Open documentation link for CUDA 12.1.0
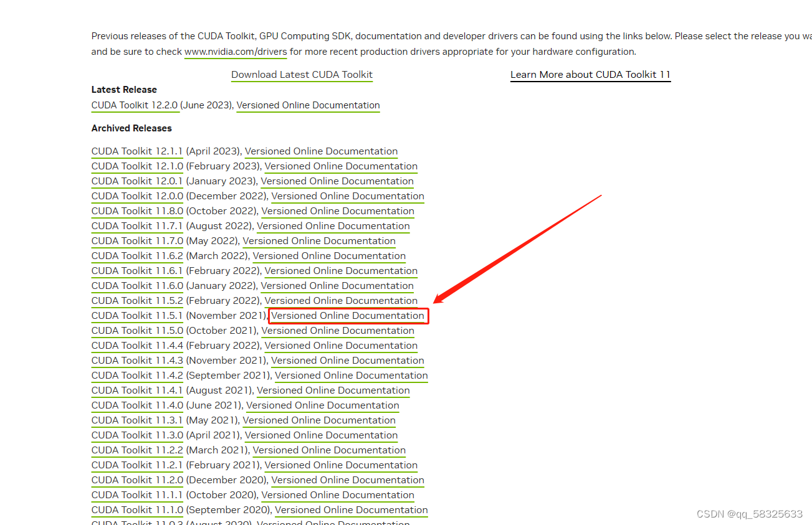This screenshot has height=525, width=812. tap(341, 166)
